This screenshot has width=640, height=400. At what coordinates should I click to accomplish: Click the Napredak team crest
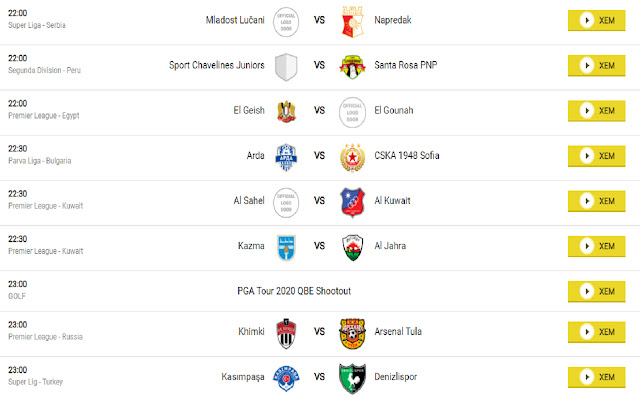pyautogui.click(x=352, y=22)
